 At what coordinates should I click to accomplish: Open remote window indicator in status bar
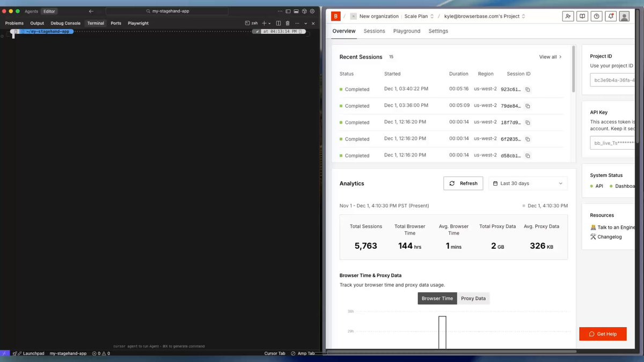[5, 353]
